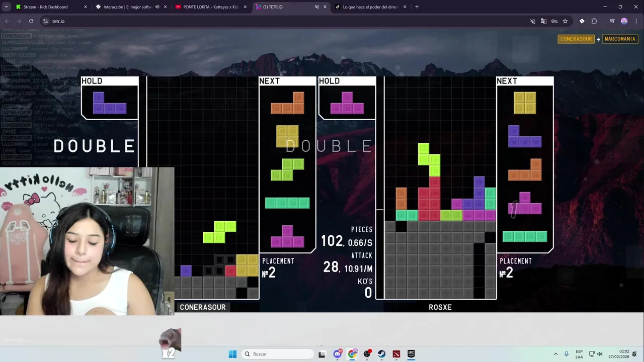Open the diamond-shaped extension icon
Screen dimensions: 644x362
click(x=582, y=21)
